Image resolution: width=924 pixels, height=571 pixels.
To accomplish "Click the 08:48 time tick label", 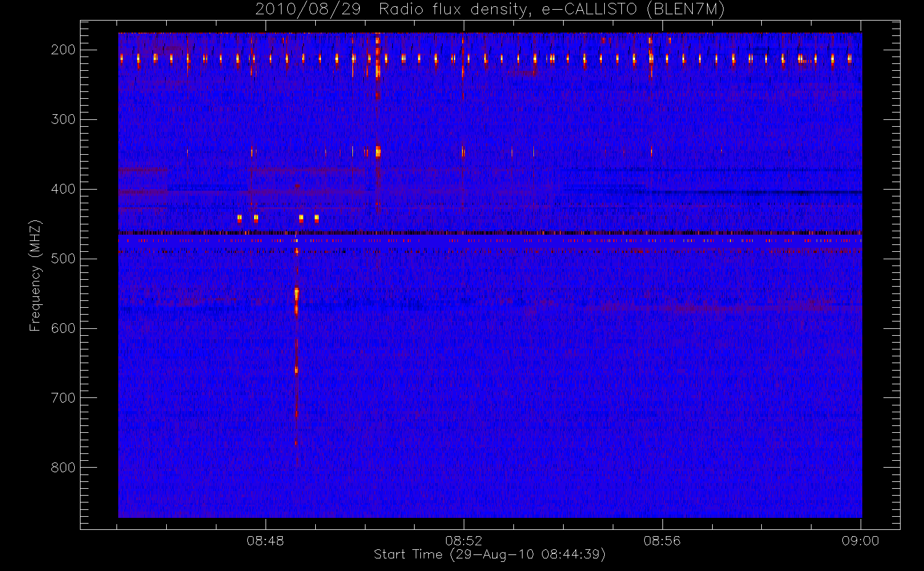I will coord(266,541).
